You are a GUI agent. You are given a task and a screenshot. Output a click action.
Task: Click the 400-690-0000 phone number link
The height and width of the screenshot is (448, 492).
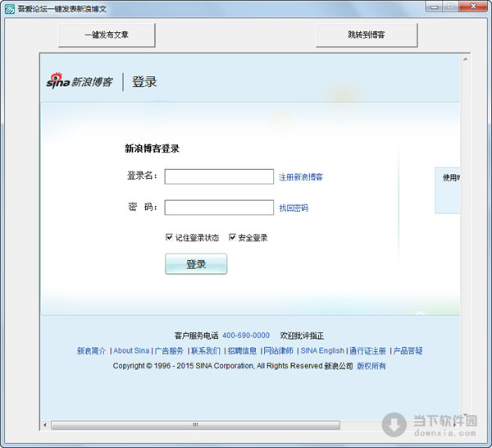(246, 336)
